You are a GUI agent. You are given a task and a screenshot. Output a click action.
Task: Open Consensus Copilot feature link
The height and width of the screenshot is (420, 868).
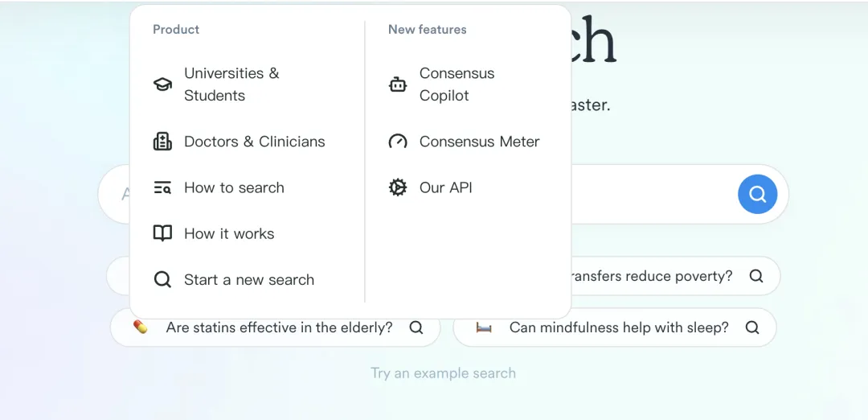(x=469, y=84)
